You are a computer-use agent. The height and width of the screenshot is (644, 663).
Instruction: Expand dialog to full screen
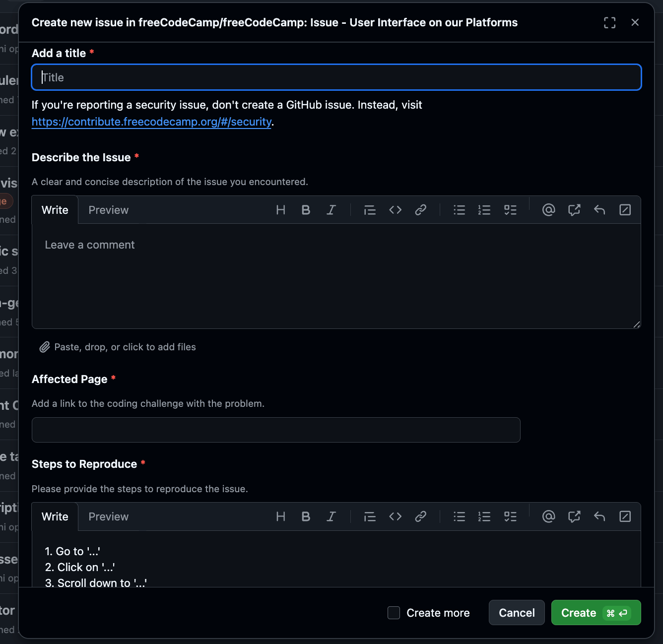point(609,22)
